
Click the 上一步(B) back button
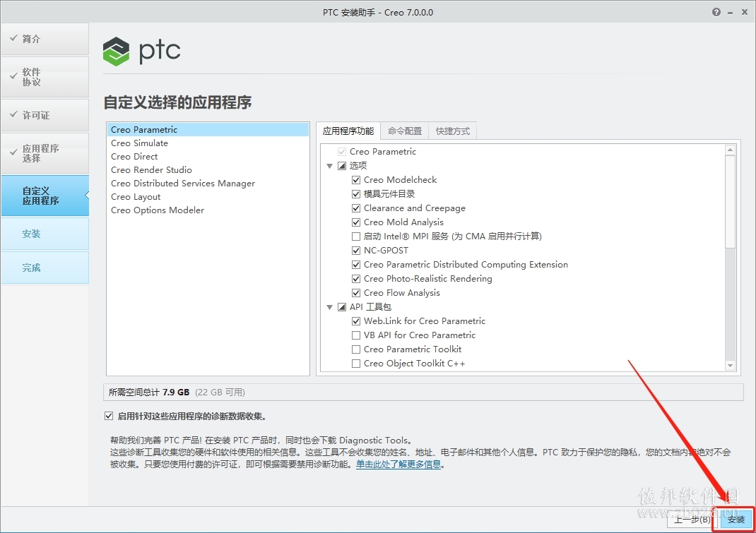pyautogui.click(x=692, y=520)
